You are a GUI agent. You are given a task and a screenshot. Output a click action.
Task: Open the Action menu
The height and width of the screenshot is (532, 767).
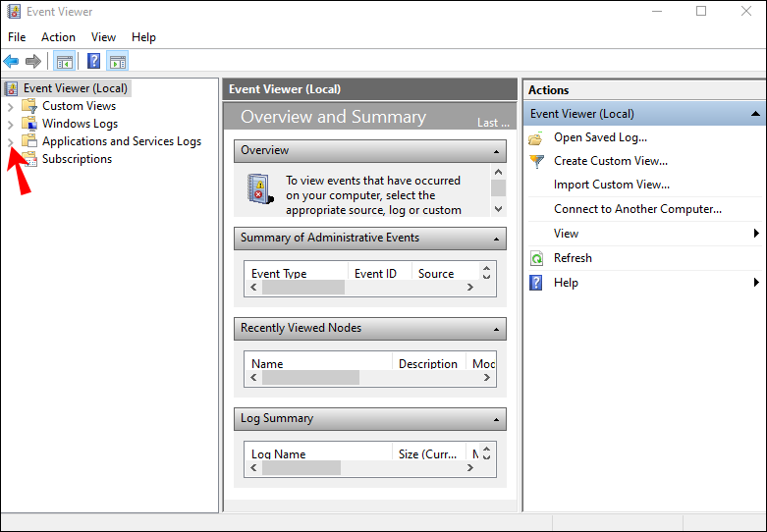pyautogui.click(x=58, y=37)
